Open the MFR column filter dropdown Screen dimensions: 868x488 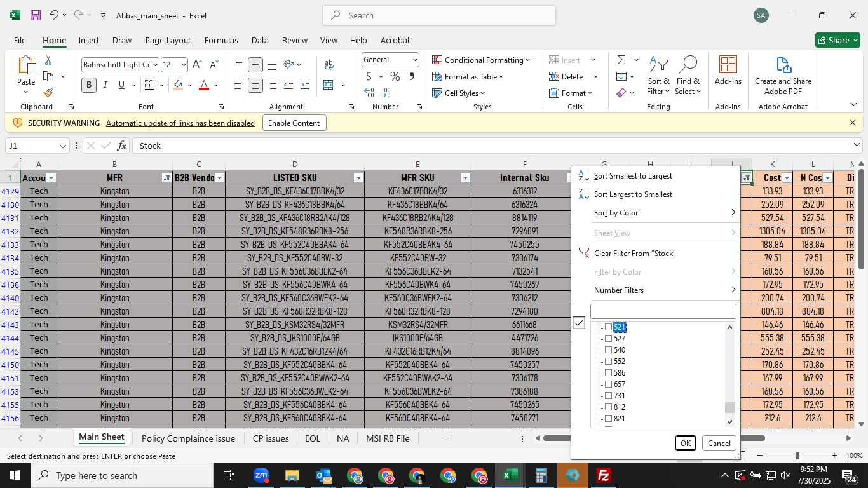(166, 178)
